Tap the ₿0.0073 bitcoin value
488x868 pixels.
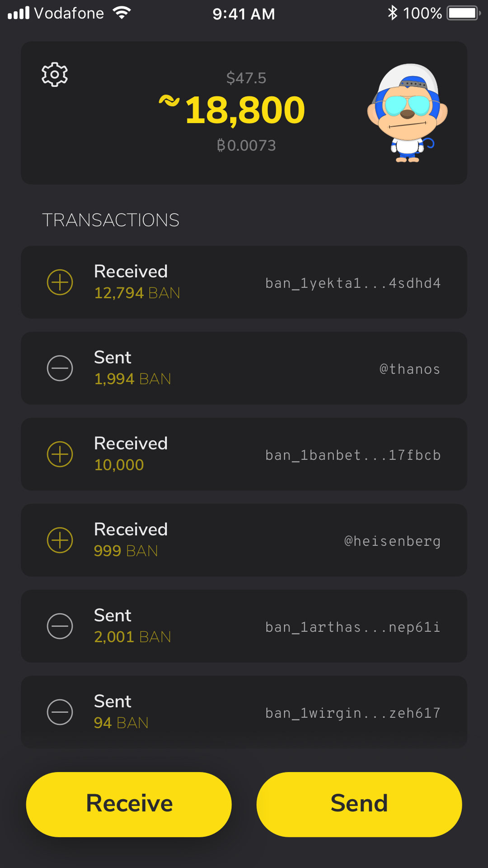tap(246, 146)
